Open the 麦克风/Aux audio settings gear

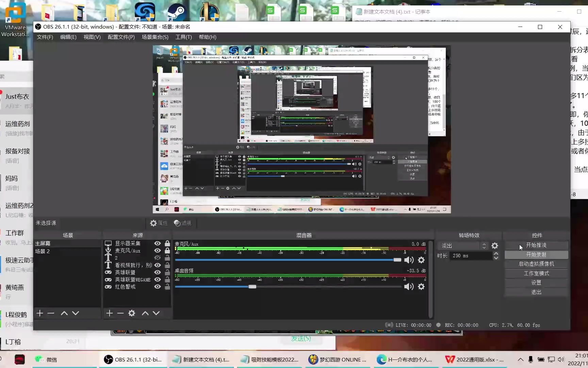[421, 260]
